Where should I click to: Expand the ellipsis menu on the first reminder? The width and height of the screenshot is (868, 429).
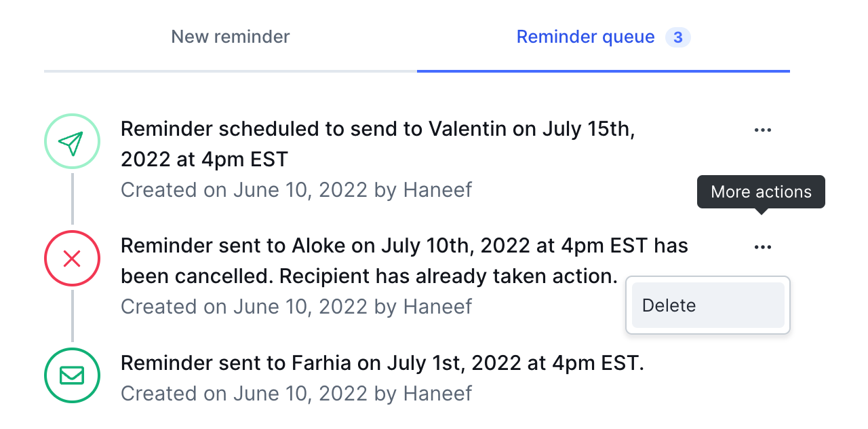pos(763,130)
